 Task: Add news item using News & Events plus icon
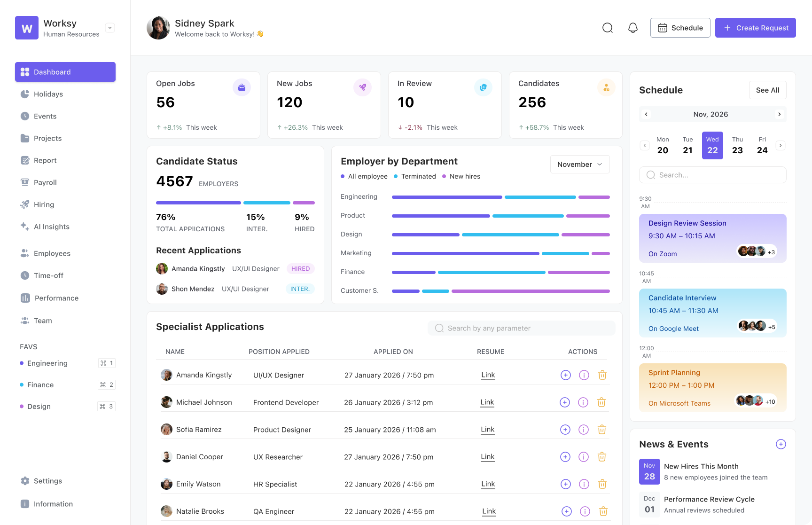[781, 444]
